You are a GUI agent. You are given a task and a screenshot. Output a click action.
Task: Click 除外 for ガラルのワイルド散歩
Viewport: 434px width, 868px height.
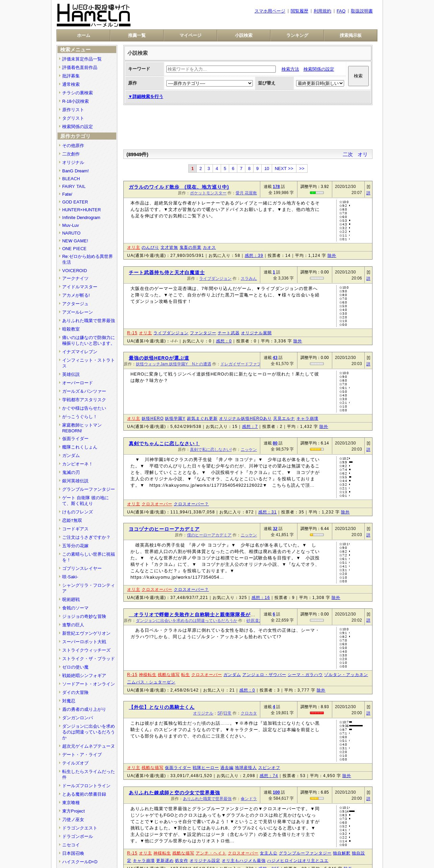point(332,256)
